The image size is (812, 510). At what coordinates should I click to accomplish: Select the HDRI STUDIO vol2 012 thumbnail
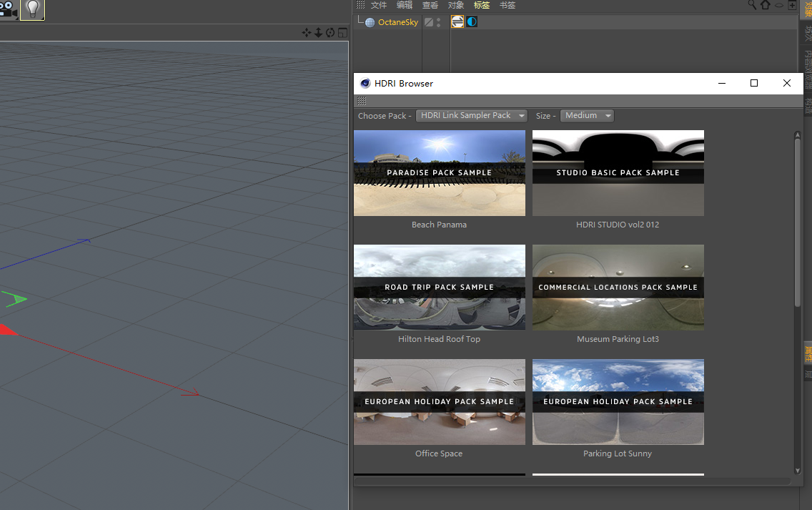tap(618, 173)
